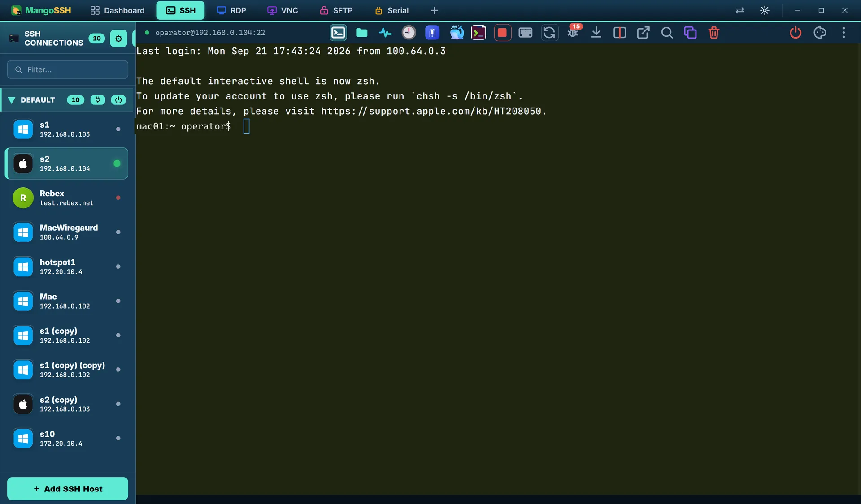
Task: Select the MacWiregaurd connection
Action: click(66, 232)
